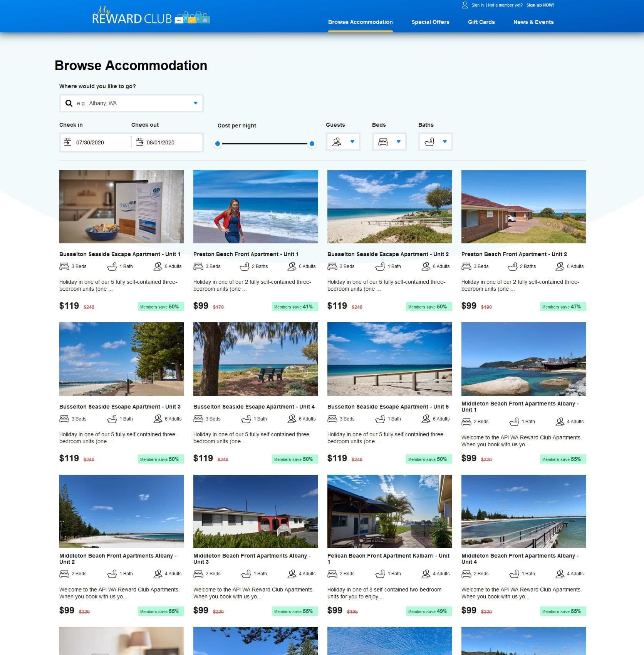Open Busselton Seaside Escape Apartment - Unit 1 title
Image resolution: width=644 pixels, height=655 pixels.
pyautogui.click(x=120, y=254)
